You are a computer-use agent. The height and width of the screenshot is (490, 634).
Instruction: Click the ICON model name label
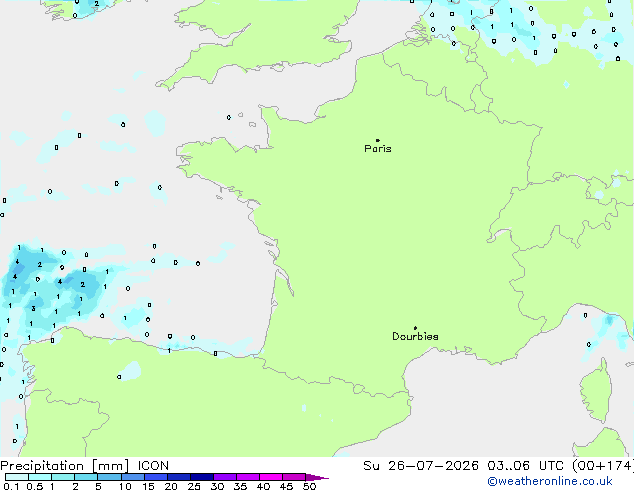pos(153,466)
